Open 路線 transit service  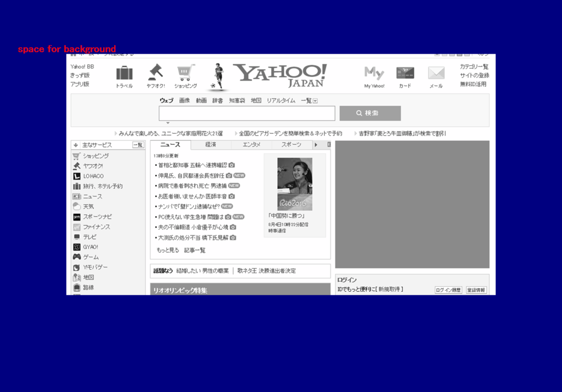click(88, 287)
